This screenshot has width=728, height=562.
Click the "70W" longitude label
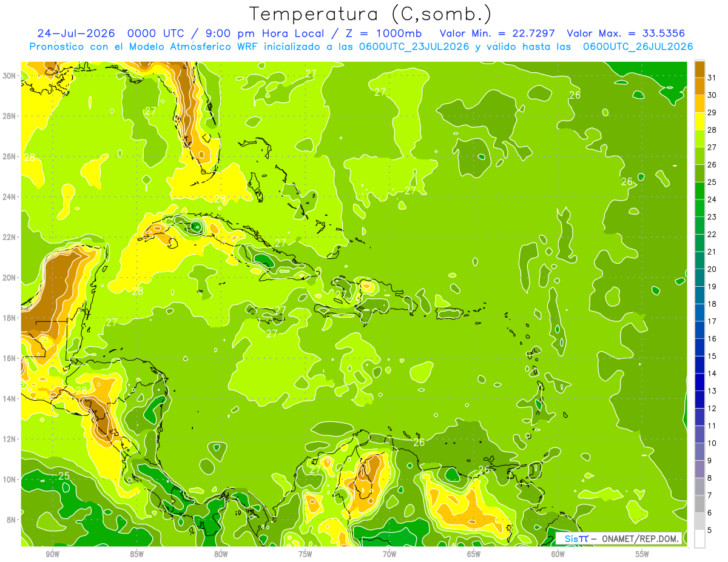coord(389,554)
